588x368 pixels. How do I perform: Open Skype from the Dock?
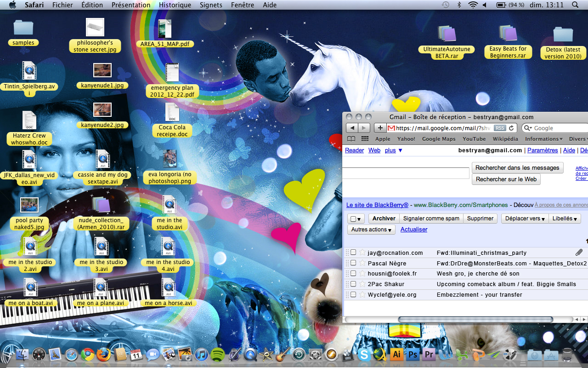364,355
